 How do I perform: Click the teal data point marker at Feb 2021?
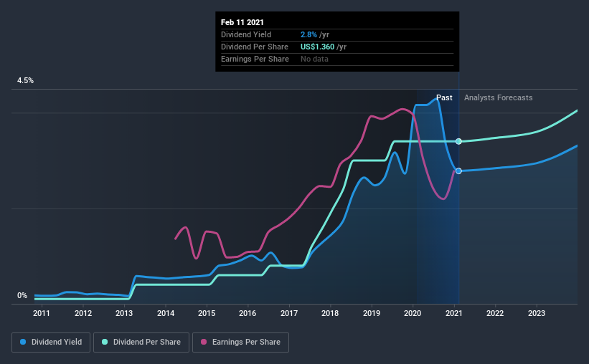pos(458,141)
